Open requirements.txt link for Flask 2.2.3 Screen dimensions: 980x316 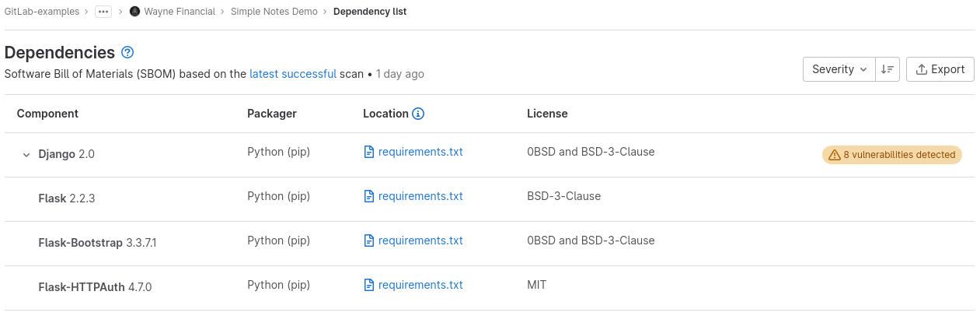420,196
